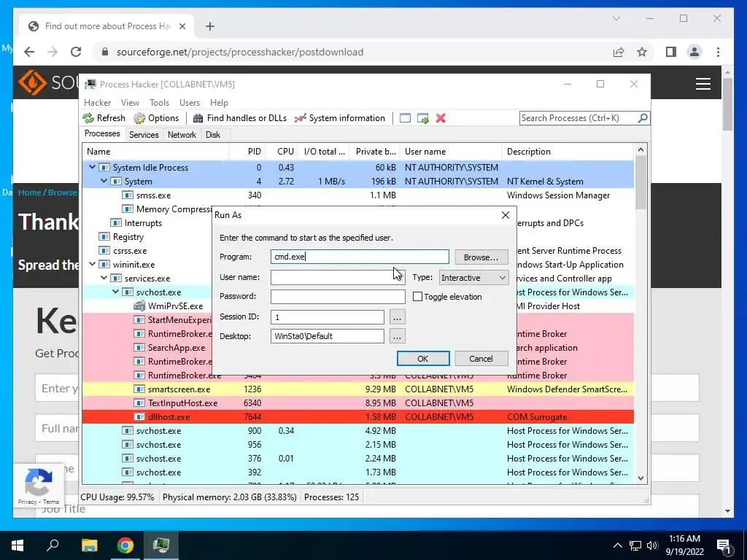Open Chrome side panel icon

click(671, 52)
